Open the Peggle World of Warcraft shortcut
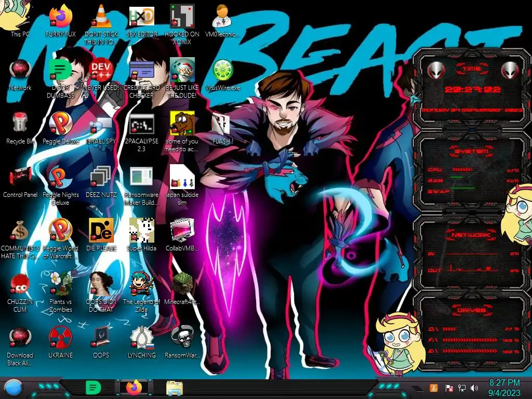Image resolution: width=532 pixels, height=399 pixels. (60, 239)
